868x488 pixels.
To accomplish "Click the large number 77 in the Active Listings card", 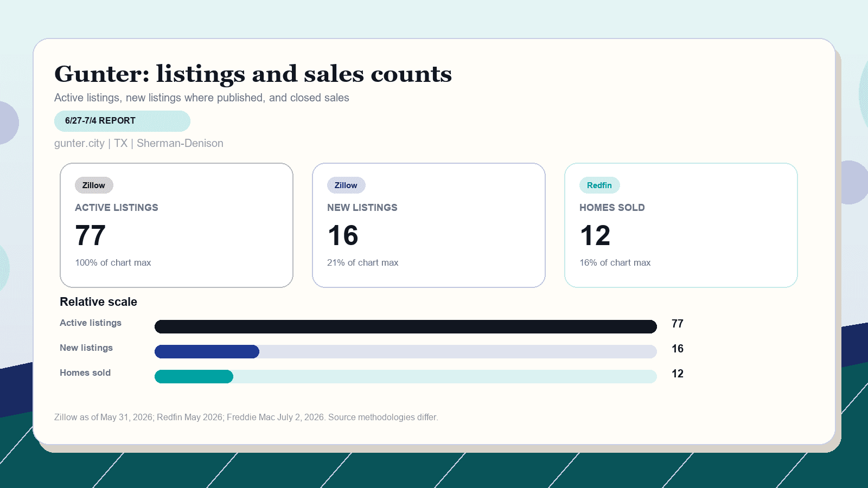I will coord(90,235).
